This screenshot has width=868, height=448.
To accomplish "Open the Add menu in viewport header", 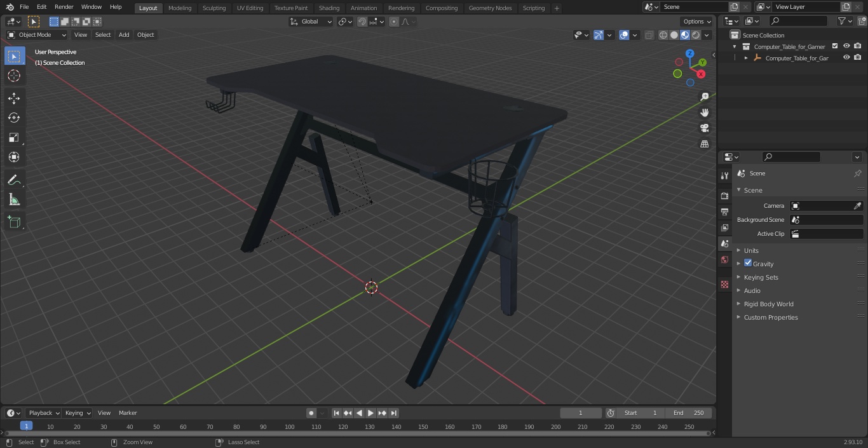I will pos(124,35).
